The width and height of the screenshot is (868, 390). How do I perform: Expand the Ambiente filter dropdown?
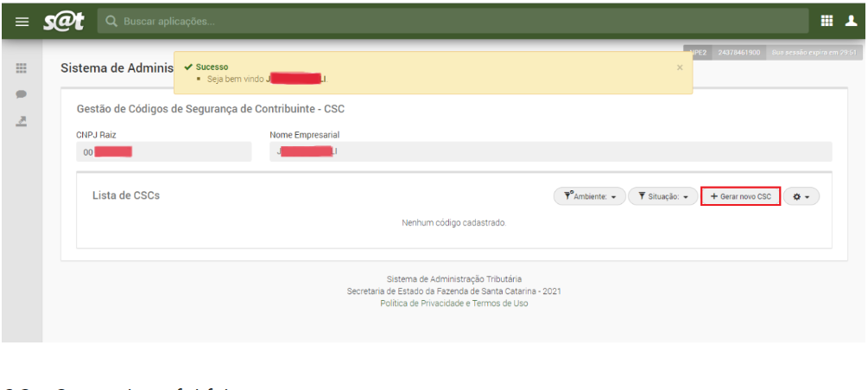[589, 197]
